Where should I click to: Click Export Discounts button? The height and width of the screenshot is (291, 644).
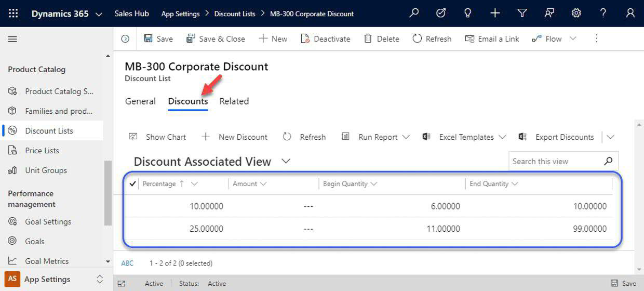556,137
